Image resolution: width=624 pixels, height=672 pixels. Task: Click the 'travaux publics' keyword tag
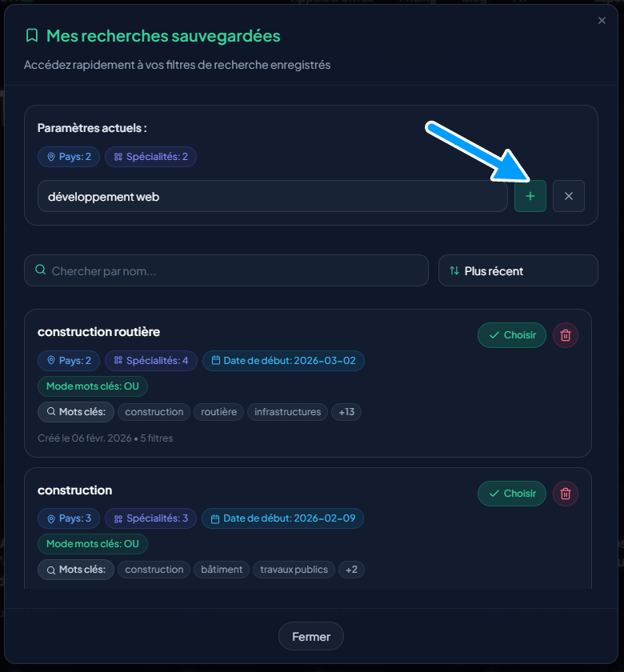tap(294, 570)
